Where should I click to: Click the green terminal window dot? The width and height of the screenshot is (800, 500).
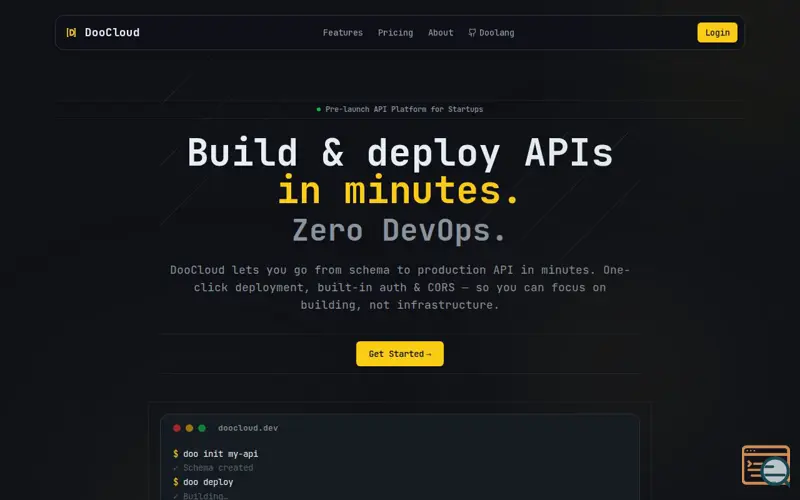(202, 428)
